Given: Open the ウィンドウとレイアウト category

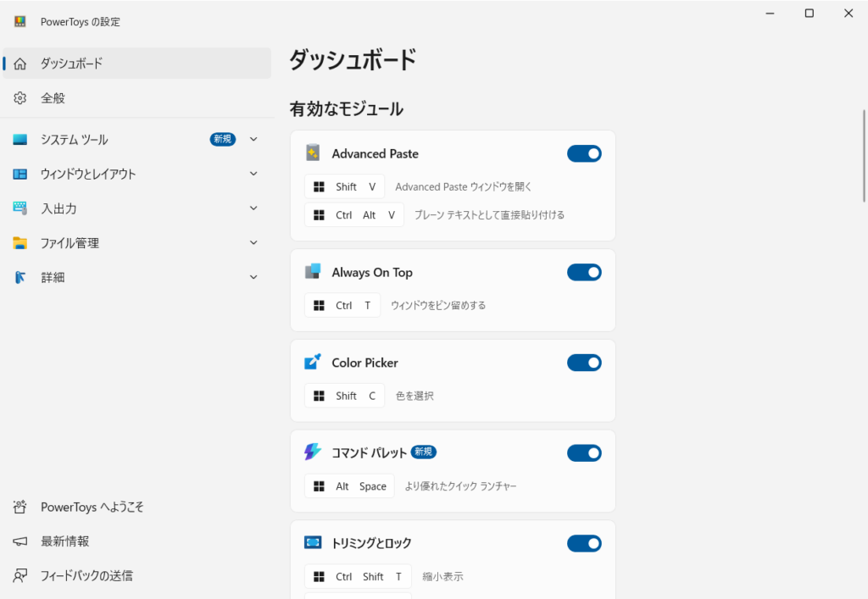Looking at the screenshot, I should point(136,174).
